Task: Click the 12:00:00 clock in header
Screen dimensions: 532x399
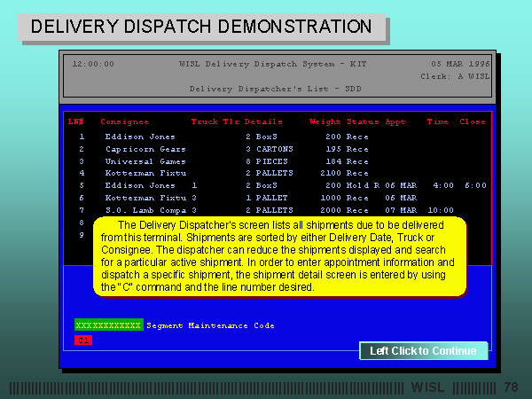Action: pos(93,64)
